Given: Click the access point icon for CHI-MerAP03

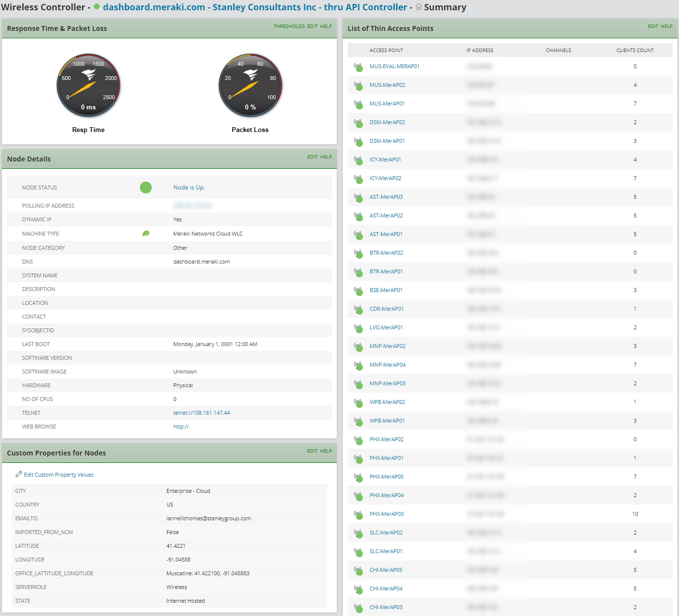Looking at the screenshot, I should (358, 608).
